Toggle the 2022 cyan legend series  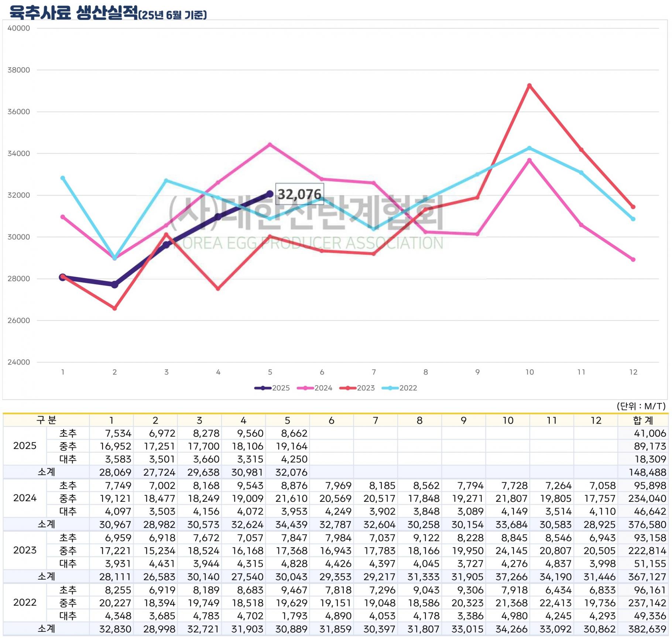(399, 388)
